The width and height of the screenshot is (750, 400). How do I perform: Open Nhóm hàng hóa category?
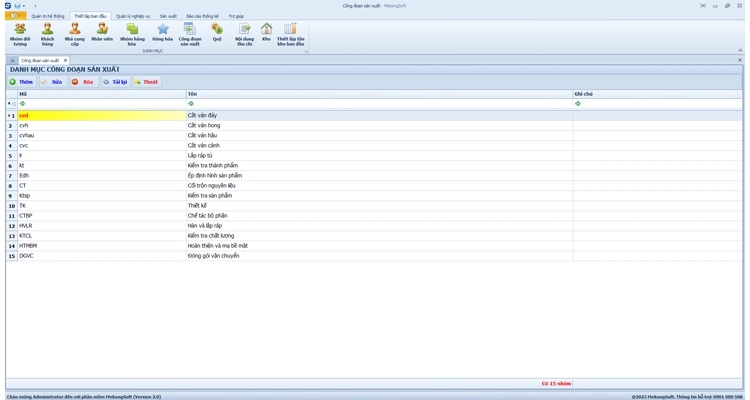click(x=132, y=34)
